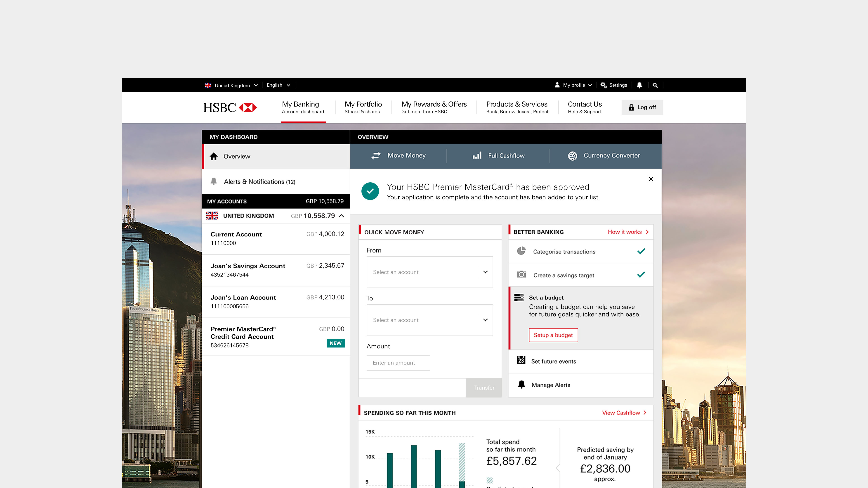Image resolution: width=868 pixels, height=488 pixels.
Task: Open My Portfolio tab
Action: coord(363,107)
